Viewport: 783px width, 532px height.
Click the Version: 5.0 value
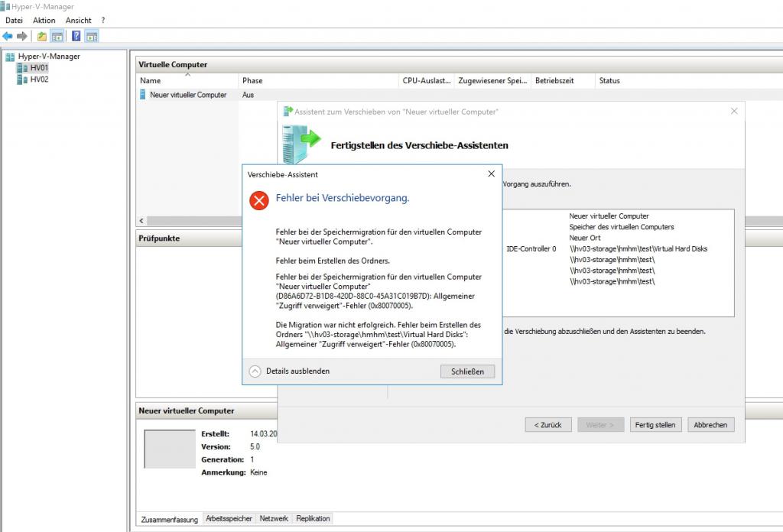[255, 446]
